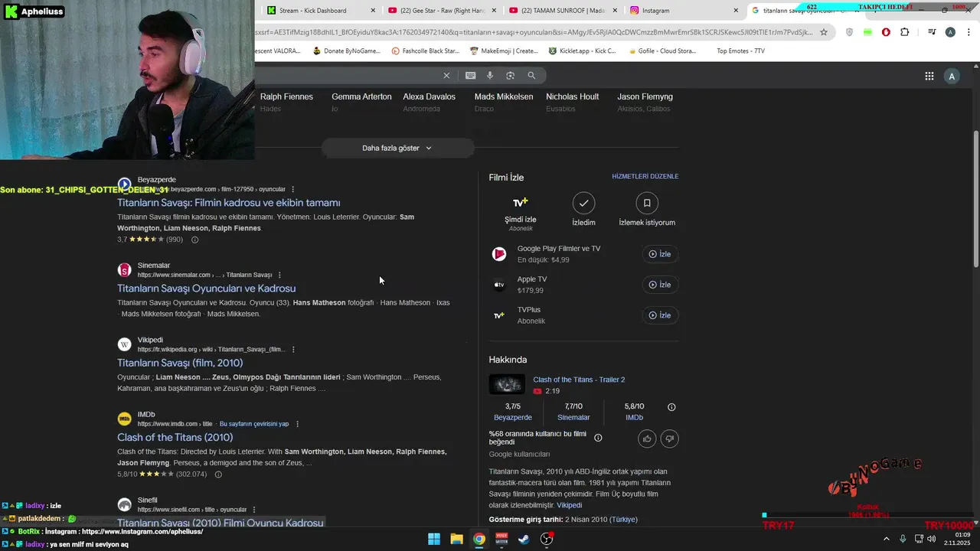Open the Kicklet.app bookmark

coord(582,51)
